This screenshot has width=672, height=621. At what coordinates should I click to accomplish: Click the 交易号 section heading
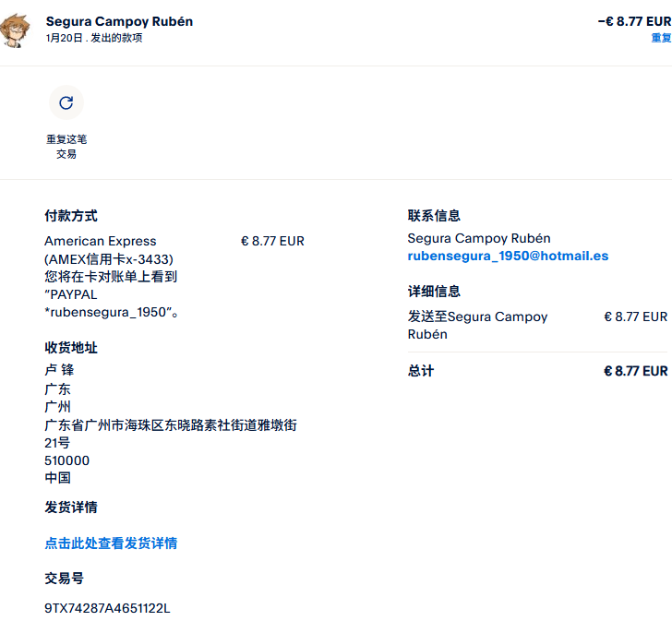tap(65, 579)
